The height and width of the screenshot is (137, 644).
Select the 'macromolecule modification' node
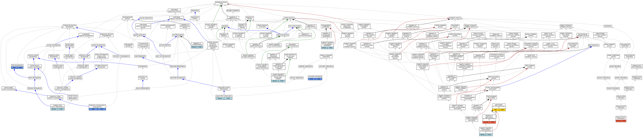click(x=625, y=45)
